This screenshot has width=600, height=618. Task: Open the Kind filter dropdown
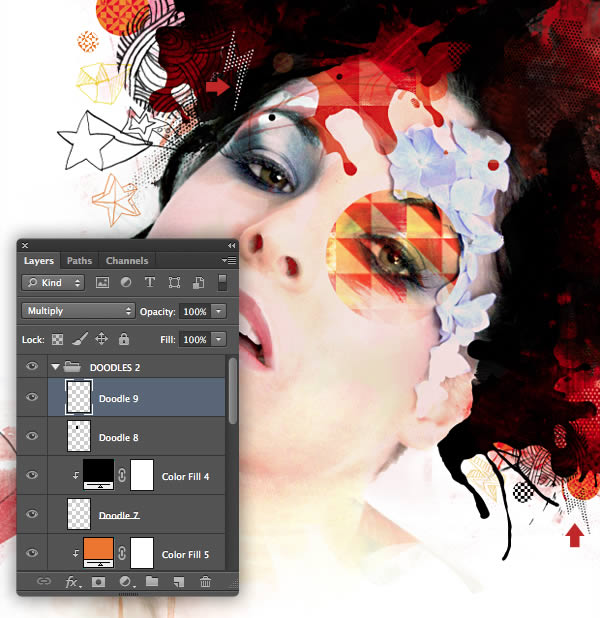[x=53, y=283]
